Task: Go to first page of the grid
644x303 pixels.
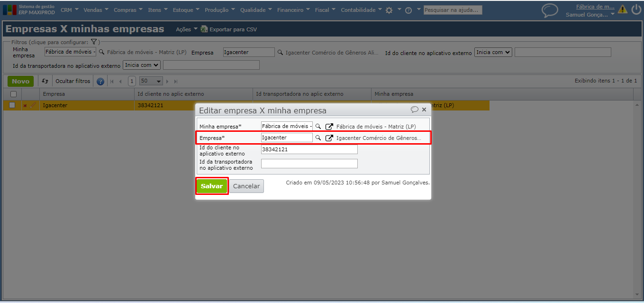Action: click(x=112, y=82)
